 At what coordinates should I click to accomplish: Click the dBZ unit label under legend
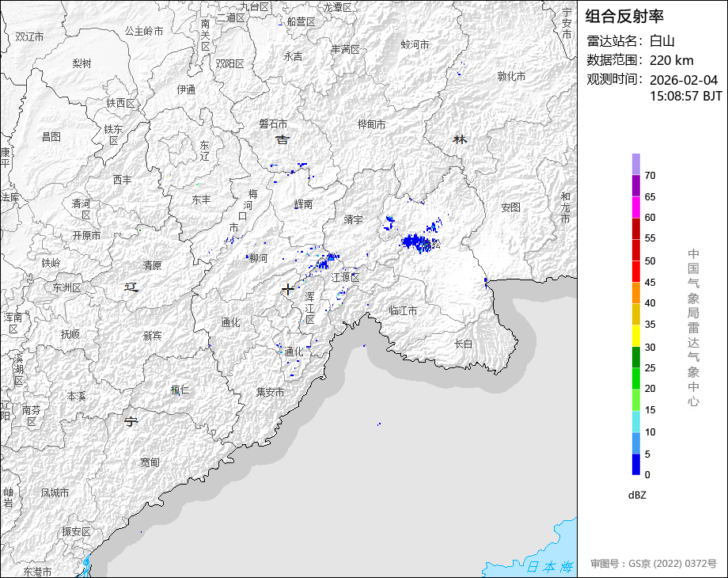(x=637, y=495)
